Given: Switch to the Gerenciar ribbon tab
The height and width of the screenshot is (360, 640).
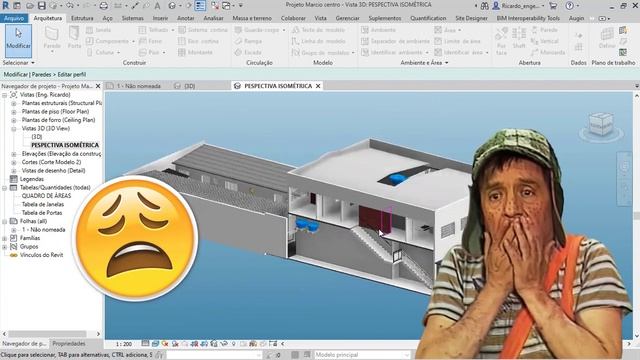Looking at the screenshot, I should point(347,18).
